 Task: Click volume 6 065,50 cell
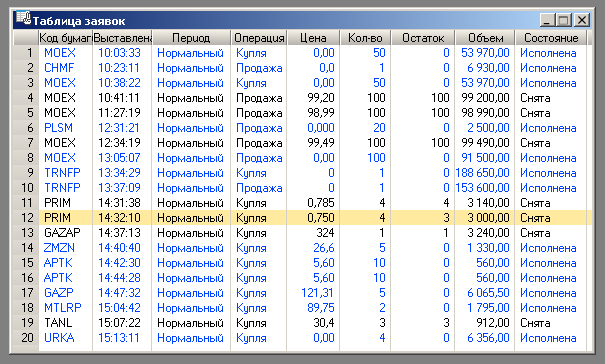[x=488, y=293]
